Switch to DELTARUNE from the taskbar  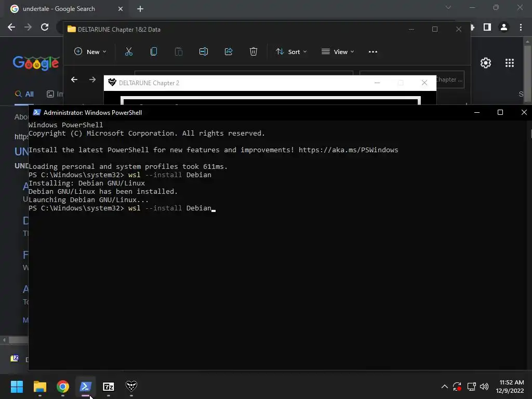131,387
